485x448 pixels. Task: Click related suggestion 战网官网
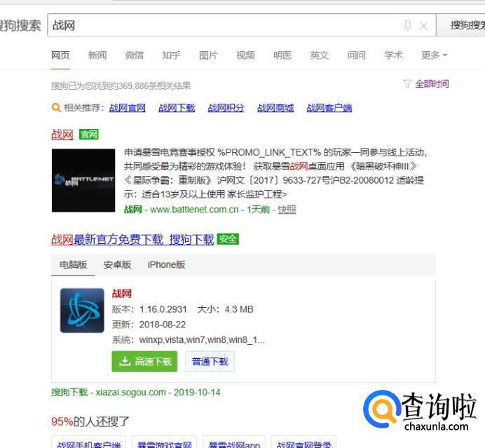[128, 108]
